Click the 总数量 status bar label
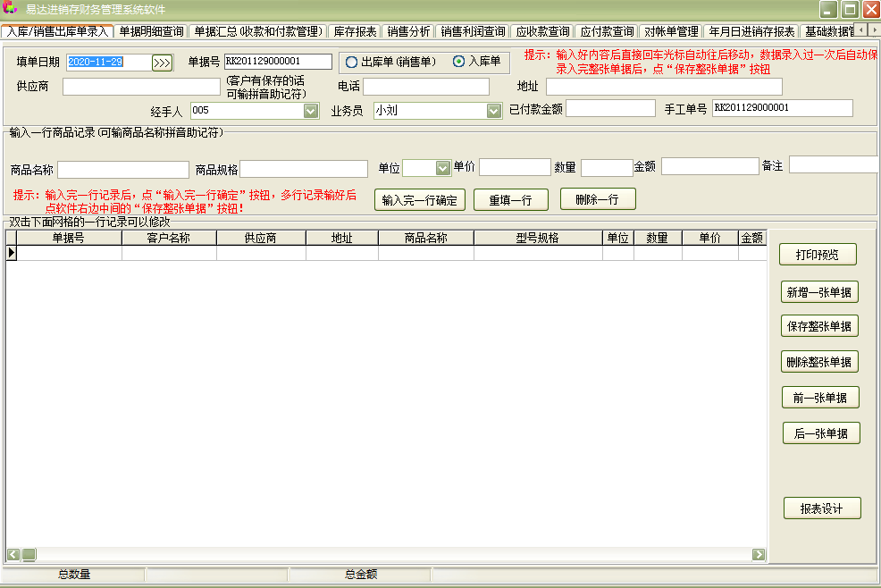Screen dimensions: 881x588 pyautogui.click(x=74, y=574)
